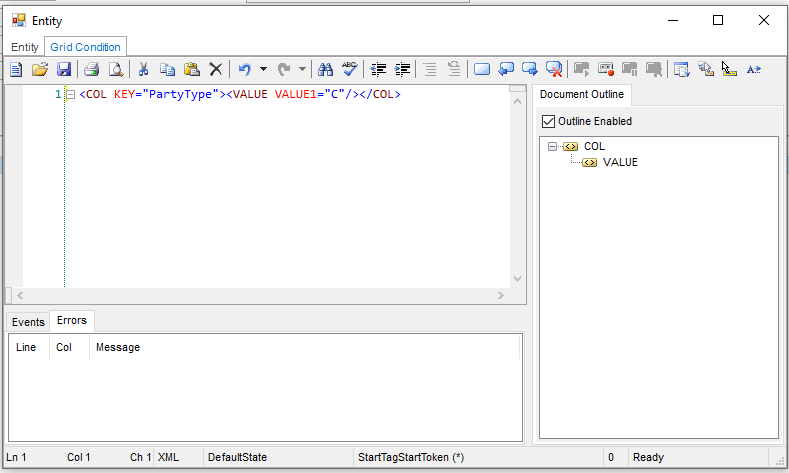Click the horizontal scroll right arrow
Image resolution: width=789 pixels, height=473 pixels.
tap(501, 295)
